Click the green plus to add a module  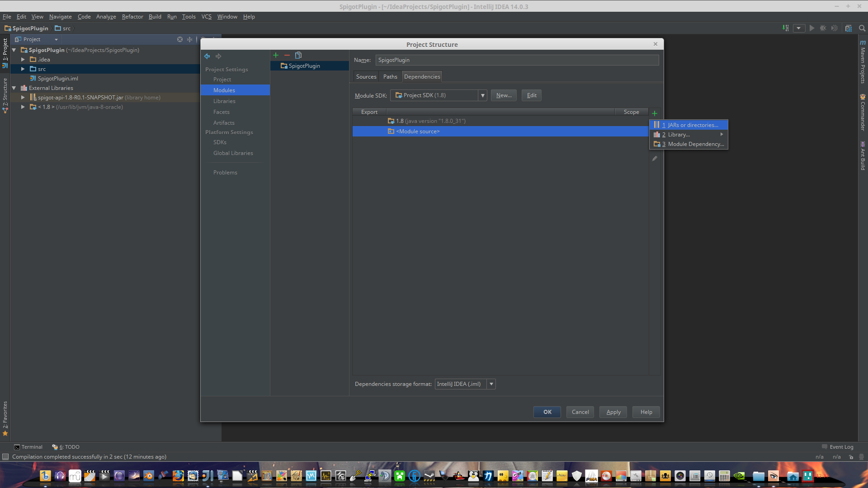pyautogui.click(x=276, y=55)
